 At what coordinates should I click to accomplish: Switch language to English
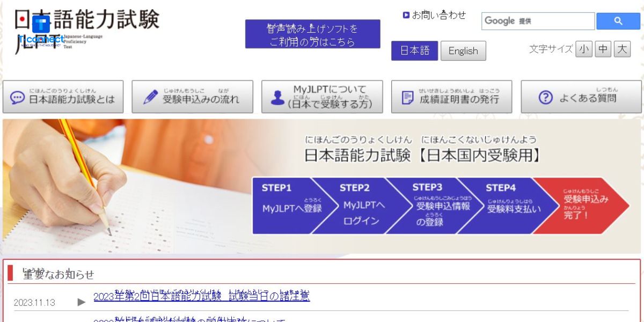463,50
